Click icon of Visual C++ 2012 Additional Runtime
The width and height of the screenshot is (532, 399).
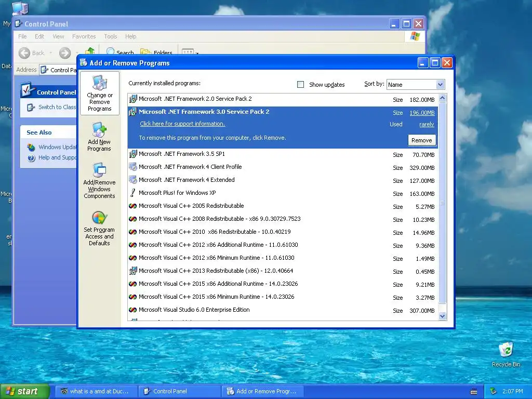[x=132, y=245]
